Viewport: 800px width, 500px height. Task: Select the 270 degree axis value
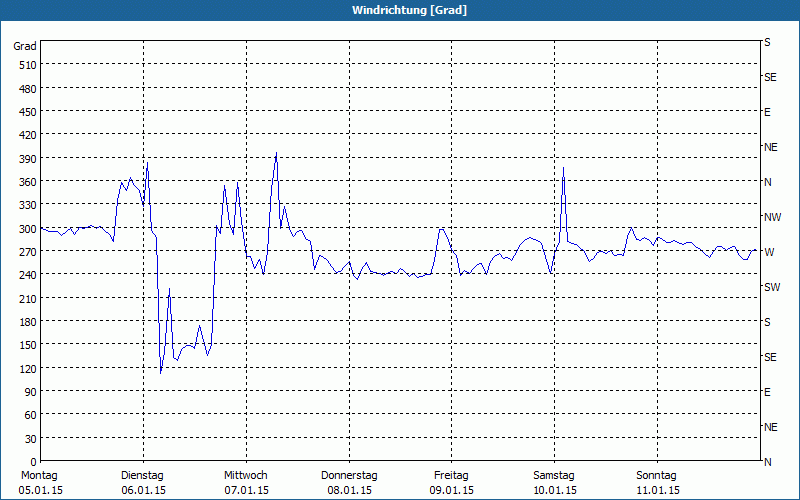point(28,252)
